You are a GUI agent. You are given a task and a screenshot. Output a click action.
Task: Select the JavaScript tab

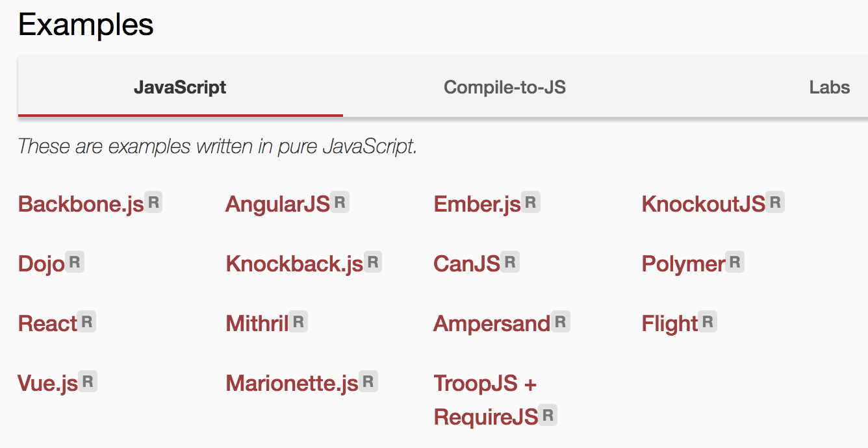(180, 87)
